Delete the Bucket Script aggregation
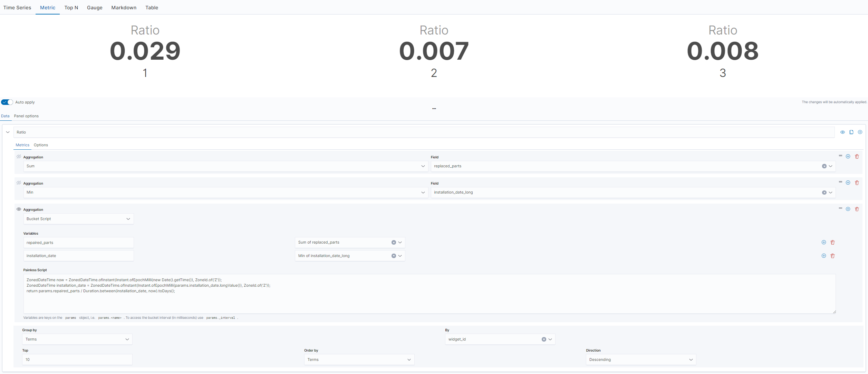The height and width of the screenshot is (374, 868). click(857, 209)
